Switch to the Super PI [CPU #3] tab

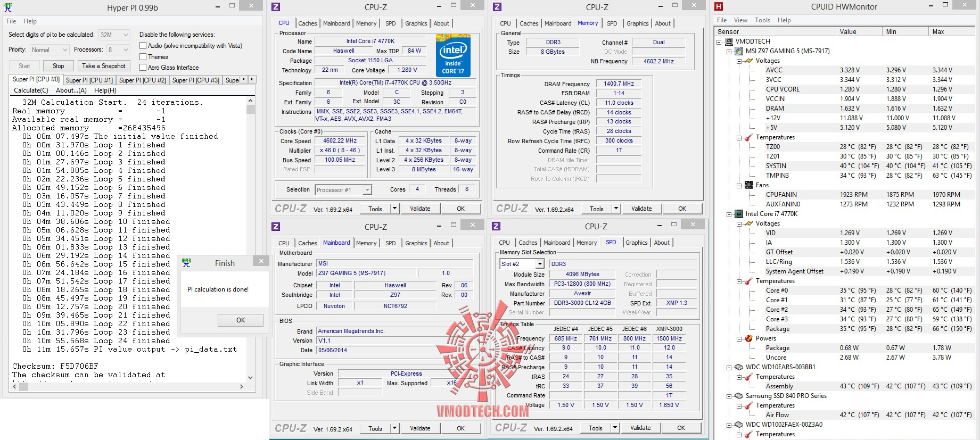(x=196, y=80)
